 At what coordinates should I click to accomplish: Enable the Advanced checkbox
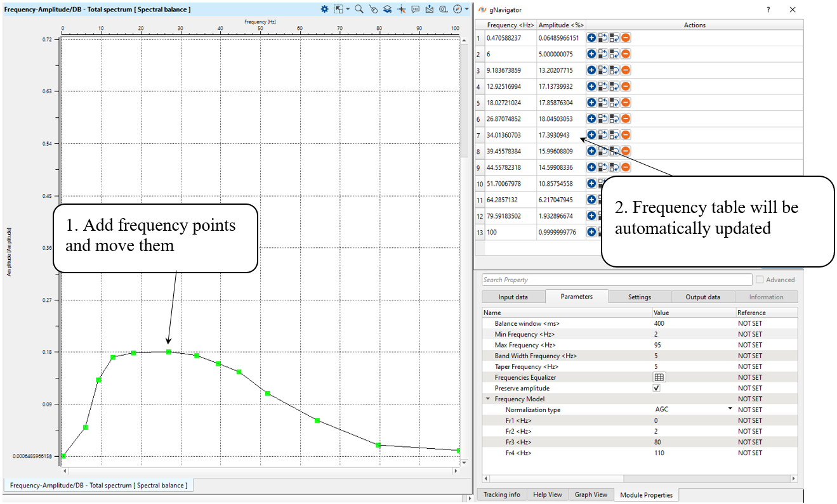[760, 280]
